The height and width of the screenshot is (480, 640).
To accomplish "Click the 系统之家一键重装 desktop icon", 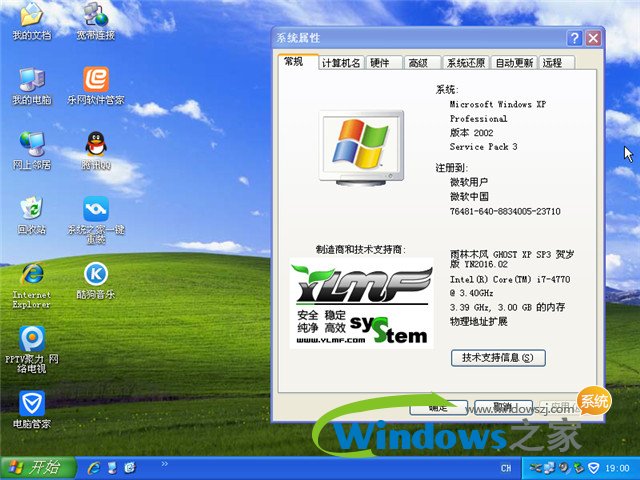I will (x=96, y=220).
